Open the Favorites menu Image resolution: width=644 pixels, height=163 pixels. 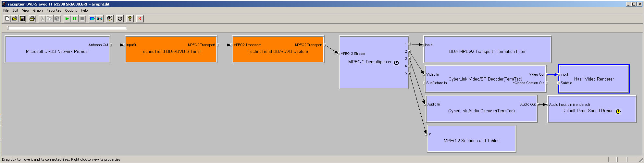click(54, 10)
